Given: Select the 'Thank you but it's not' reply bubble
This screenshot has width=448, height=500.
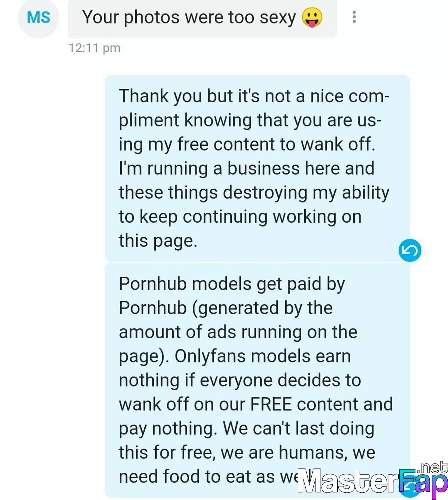Looking at the screenshot, I should [x=257, y=168].
